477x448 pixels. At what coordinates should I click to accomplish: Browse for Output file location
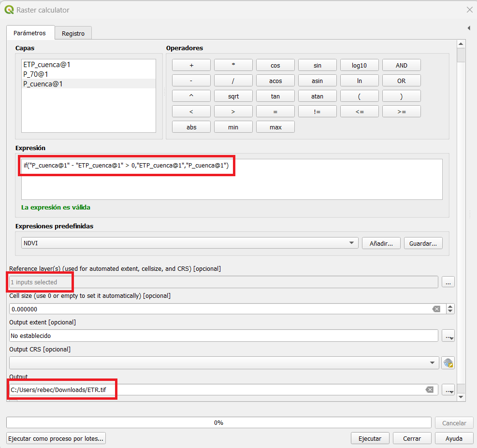click(x=448, y=390)
